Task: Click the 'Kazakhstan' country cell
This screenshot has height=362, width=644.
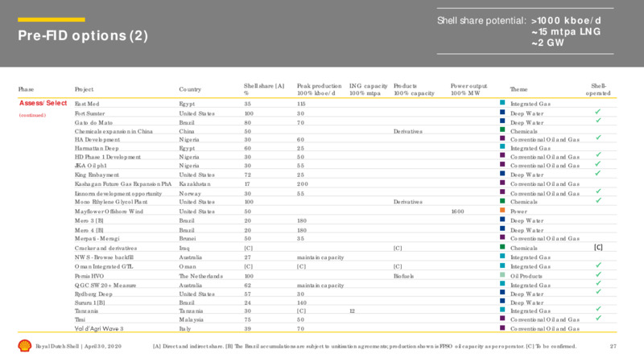Action: tap(195, 184)
